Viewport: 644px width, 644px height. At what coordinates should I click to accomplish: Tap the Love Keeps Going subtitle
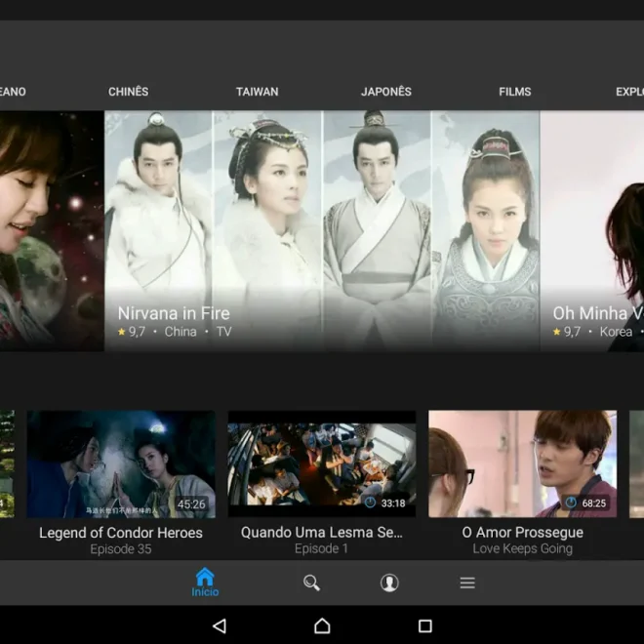(x=522, y=548)
